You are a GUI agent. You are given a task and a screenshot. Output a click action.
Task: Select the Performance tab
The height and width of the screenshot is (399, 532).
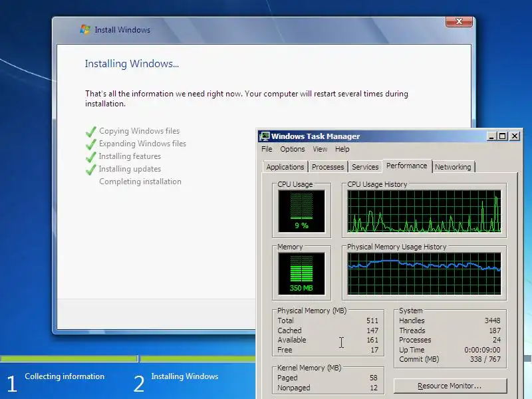point(406,166)
